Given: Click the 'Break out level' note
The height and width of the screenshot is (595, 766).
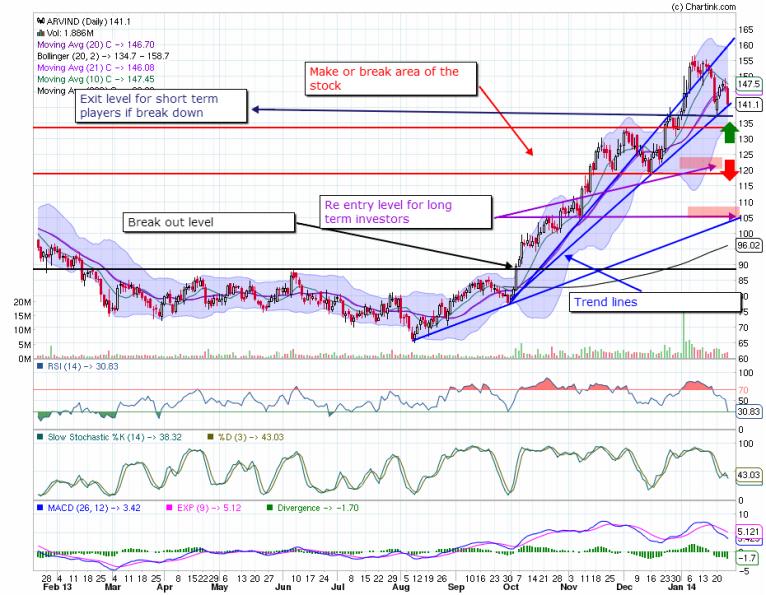Looking at the screenshot, I should pyautogui.click(x=209, y=222).
